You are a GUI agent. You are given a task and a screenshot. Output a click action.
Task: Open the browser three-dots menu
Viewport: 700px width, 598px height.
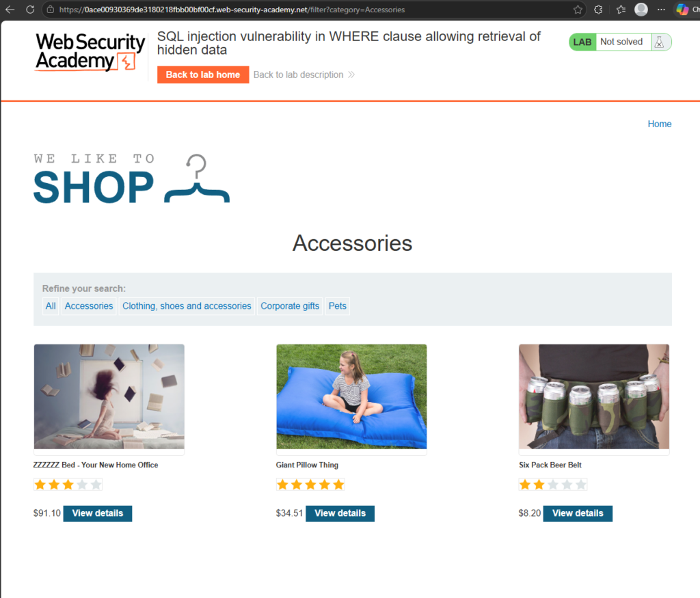point(662,10)
